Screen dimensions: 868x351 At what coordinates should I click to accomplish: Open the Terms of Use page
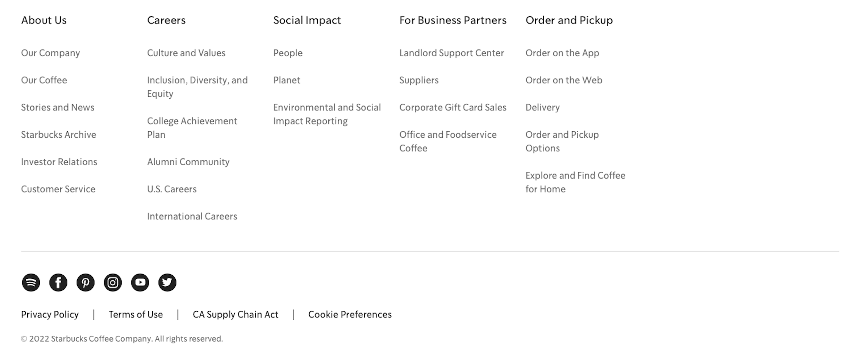pyautogui.click(x=136, y=314)
